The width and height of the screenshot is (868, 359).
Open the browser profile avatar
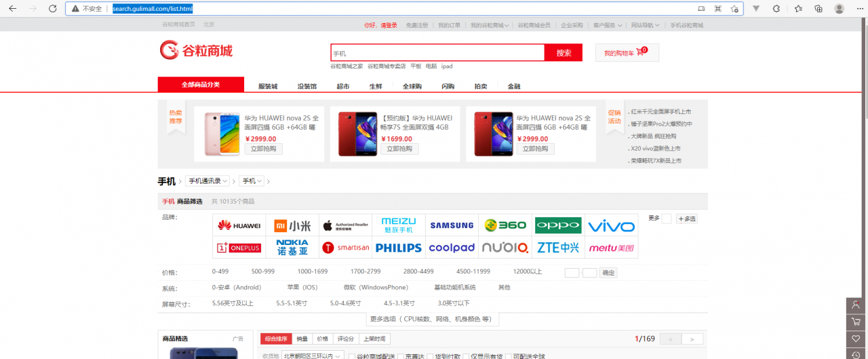pyautogui.click(x=840, y=9)
